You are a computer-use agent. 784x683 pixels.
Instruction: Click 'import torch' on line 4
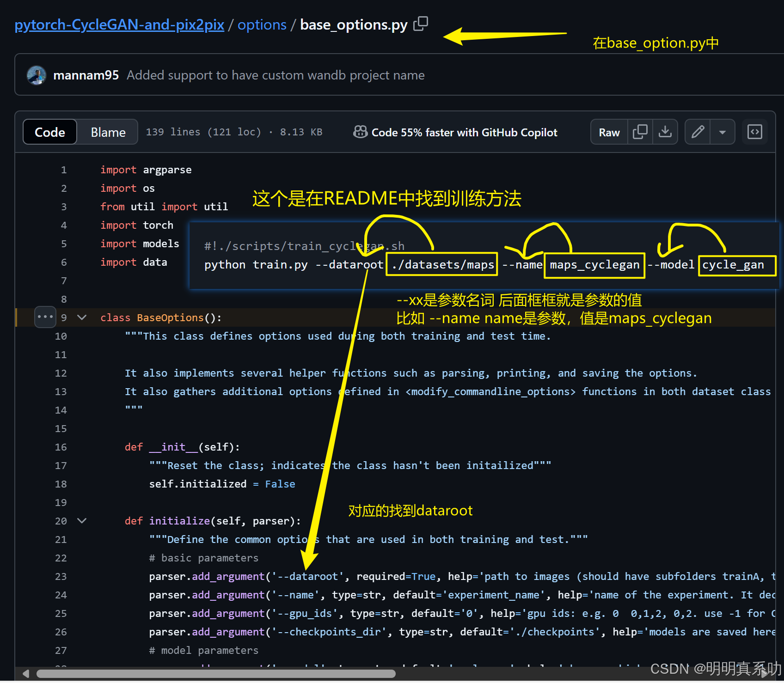tap(137, 225)
